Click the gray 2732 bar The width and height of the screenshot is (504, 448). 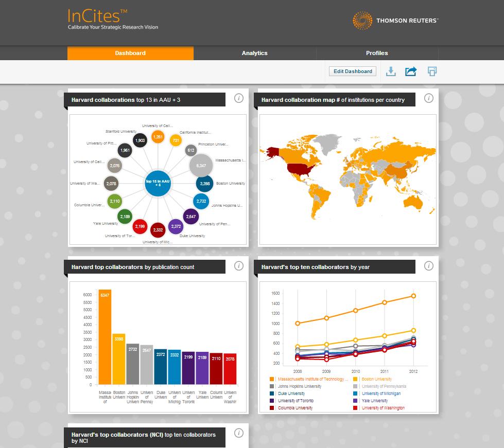(133, 364)
